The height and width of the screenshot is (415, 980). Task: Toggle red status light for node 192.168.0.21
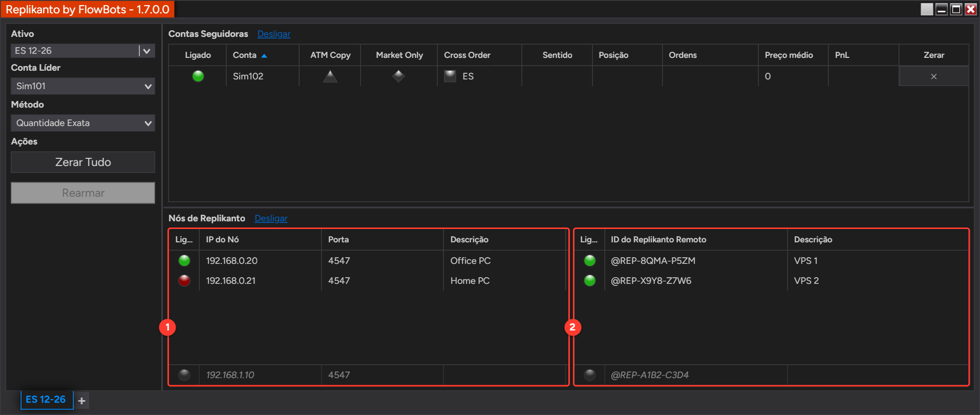(184, 281)
